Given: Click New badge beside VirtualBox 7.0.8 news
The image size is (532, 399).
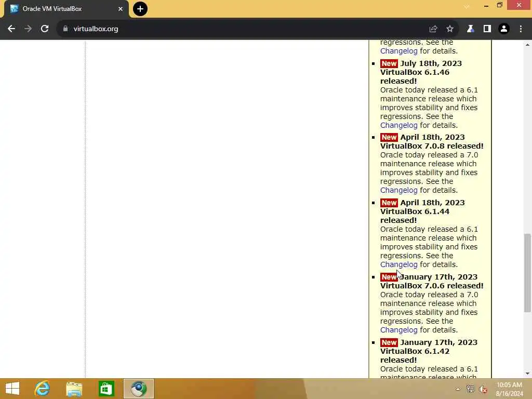Looking at the screenshot, I should point(389,137).
